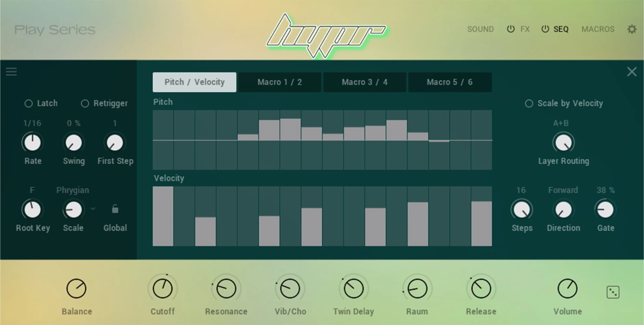The image size is (644, 325).
Task: Open the hamburger menu
Action: point(11,71)
